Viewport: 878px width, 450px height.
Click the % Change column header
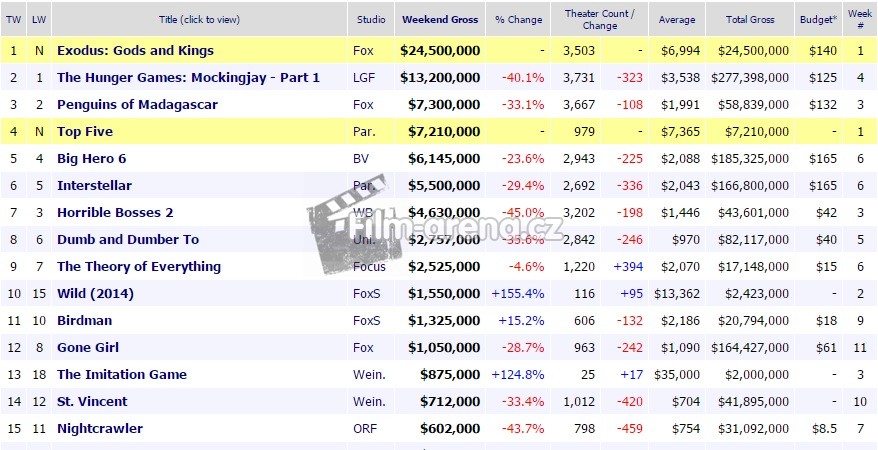pyautogui.click(x=518, y=19)
